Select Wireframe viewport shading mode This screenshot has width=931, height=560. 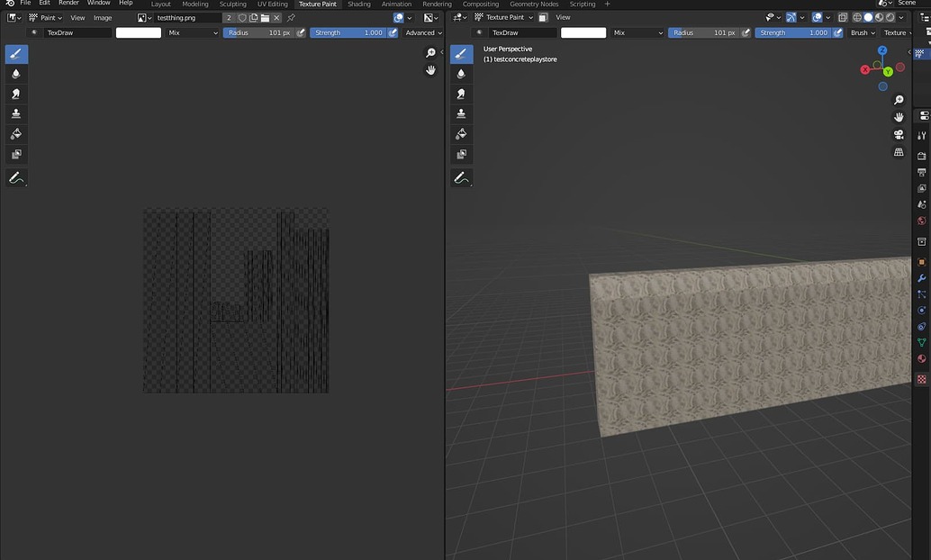(857, 17)
